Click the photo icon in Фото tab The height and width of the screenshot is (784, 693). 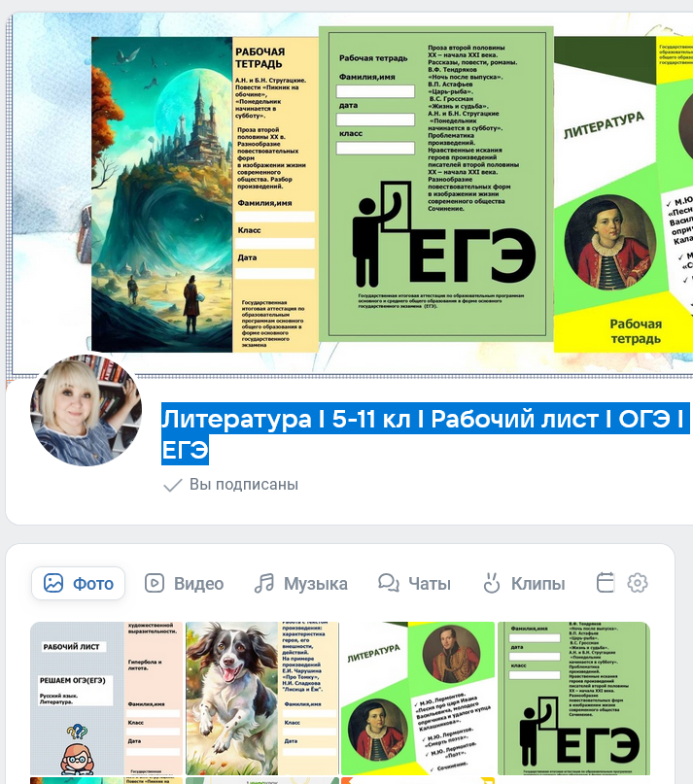(53, 583)
